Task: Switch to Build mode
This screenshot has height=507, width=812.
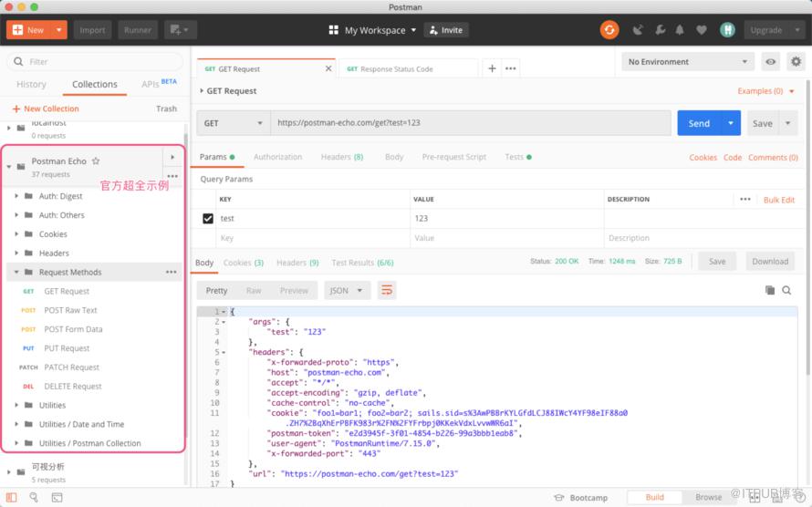Action: click(654, 497)
